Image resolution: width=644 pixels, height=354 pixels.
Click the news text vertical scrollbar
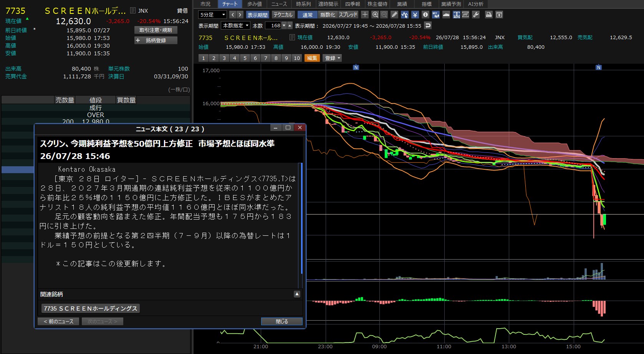pos(301,219)
